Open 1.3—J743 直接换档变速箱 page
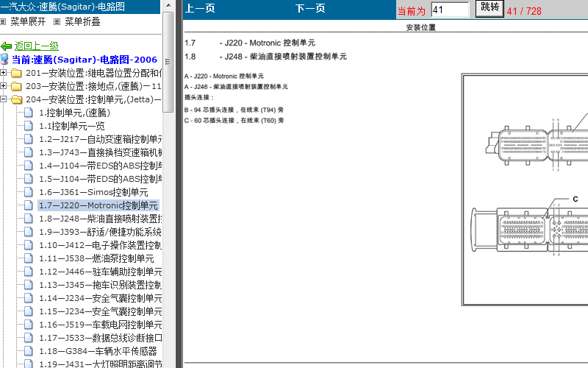This screenshot has width=588, height=368. pos(100,152)
